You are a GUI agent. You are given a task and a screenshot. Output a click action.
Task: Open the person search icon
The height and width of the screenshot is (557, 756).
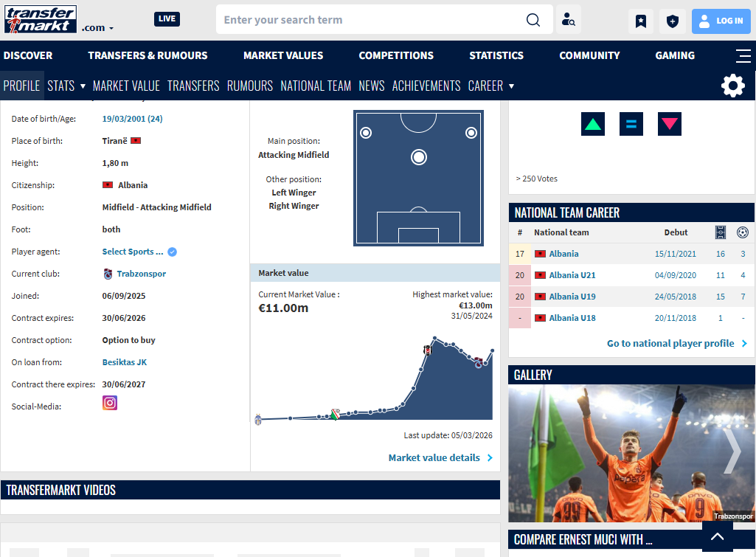pos(568,21)
